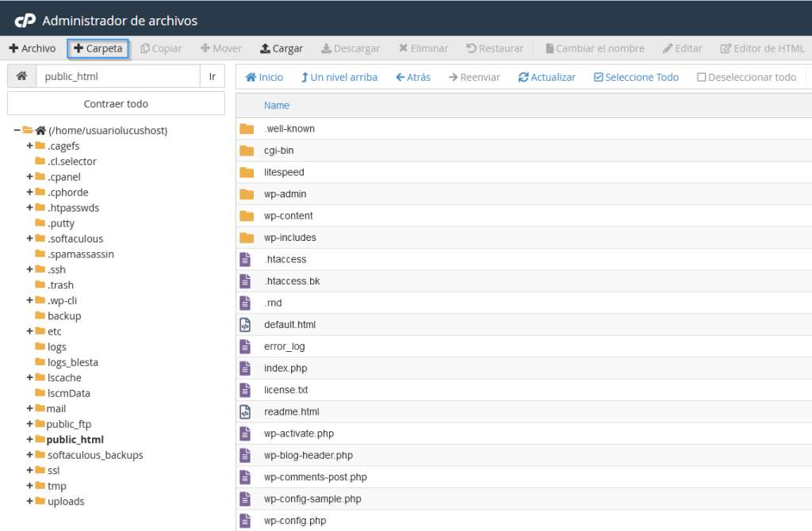Viewport: 812px width, 531px height.
Task: Open the HTML editor tool
Action: 761,48
